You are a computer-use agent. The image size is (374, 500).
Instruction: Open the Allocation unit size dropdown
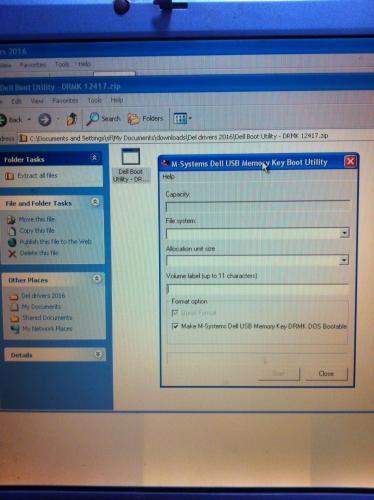344,260
